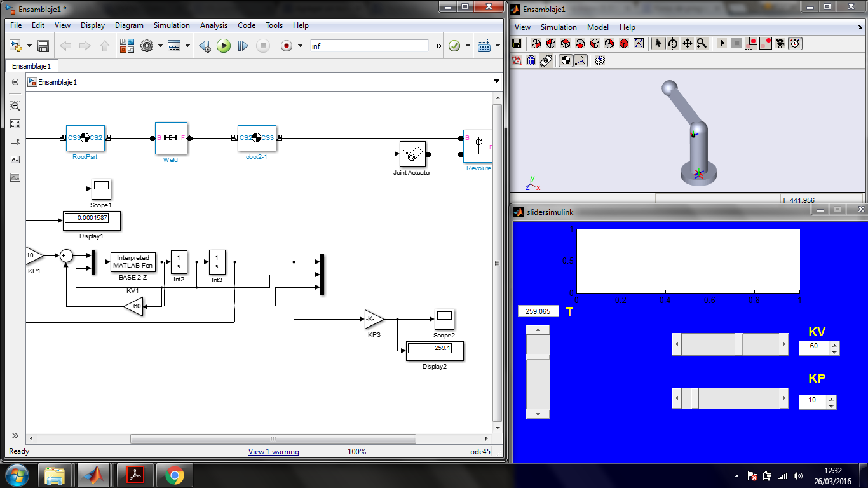Screen dimensions: 868x488
Task: Save the Simulink model with floppy icon
Action: (43, 46)
